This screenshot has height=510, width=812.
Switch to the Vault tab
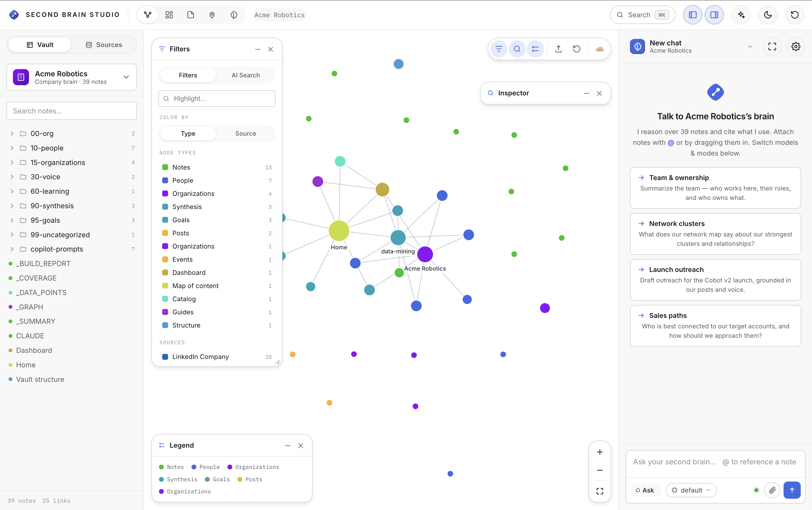40,45
